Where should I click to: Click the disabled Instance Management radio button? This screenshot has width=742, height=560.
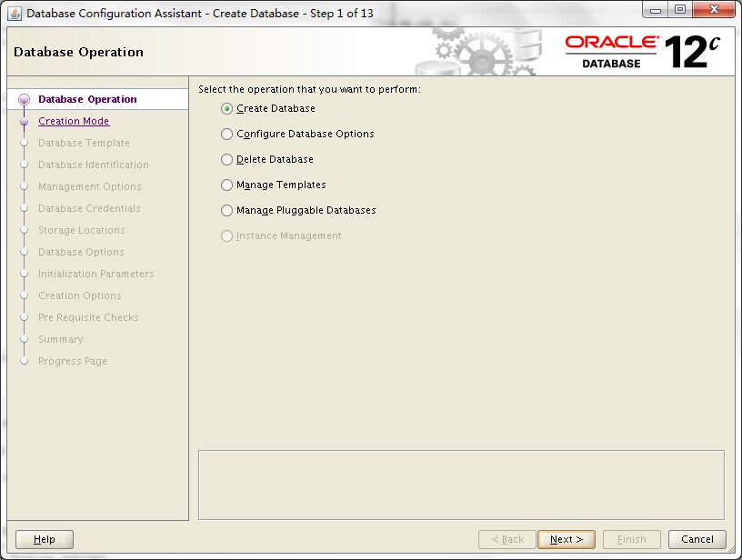click(226, 236)
